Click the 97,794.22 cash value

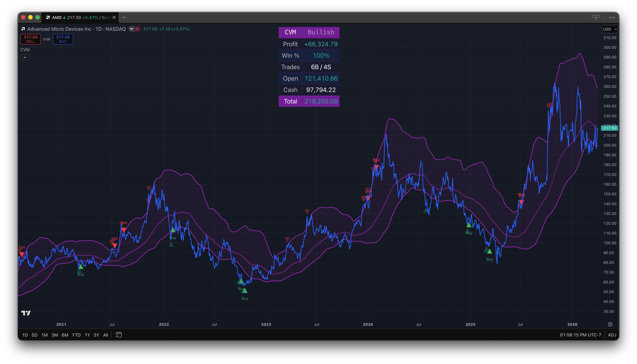(321, 90)
